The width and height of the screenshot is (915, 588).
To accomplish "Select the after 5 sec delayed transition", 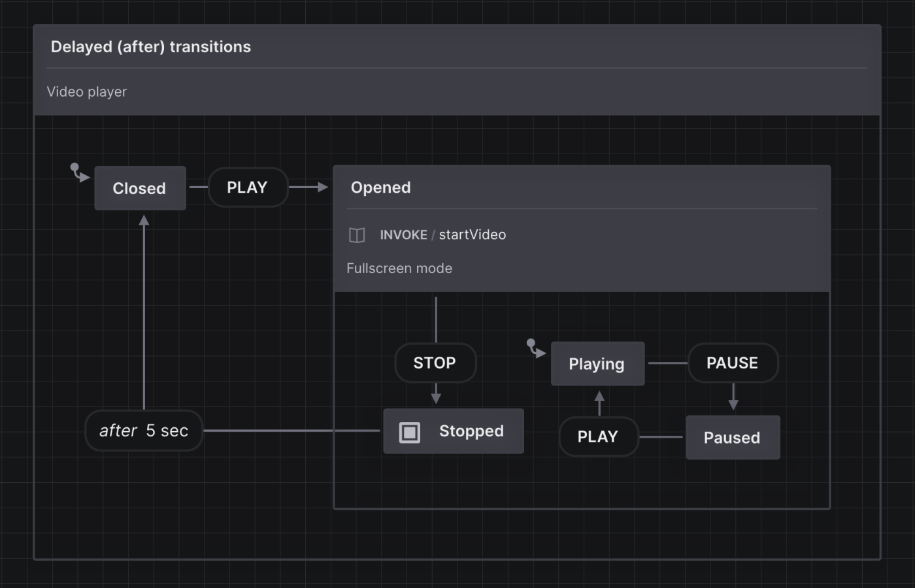I will point(144,431).
